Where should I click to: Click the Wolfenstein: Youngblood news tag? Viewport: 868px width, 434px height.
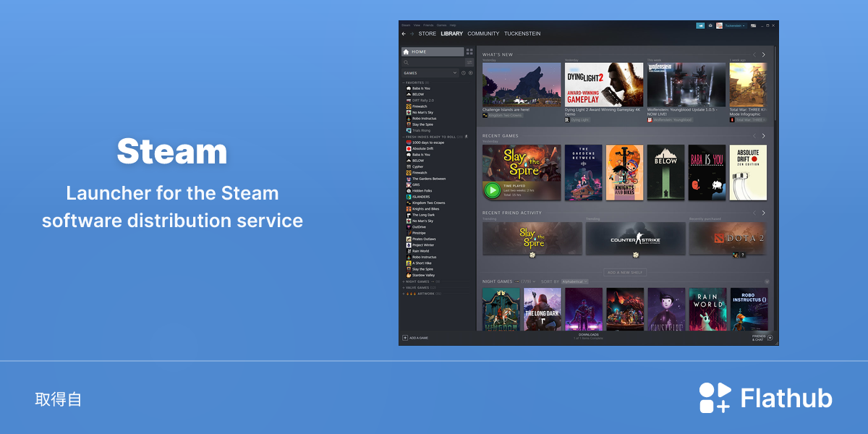pos(669,120)
